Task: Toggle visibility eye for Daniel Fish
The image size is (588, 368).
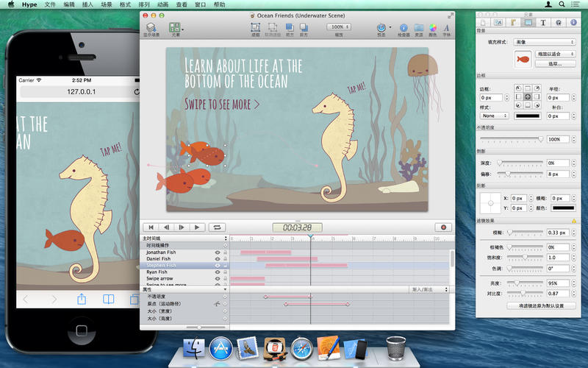Action: coord(218,259)
